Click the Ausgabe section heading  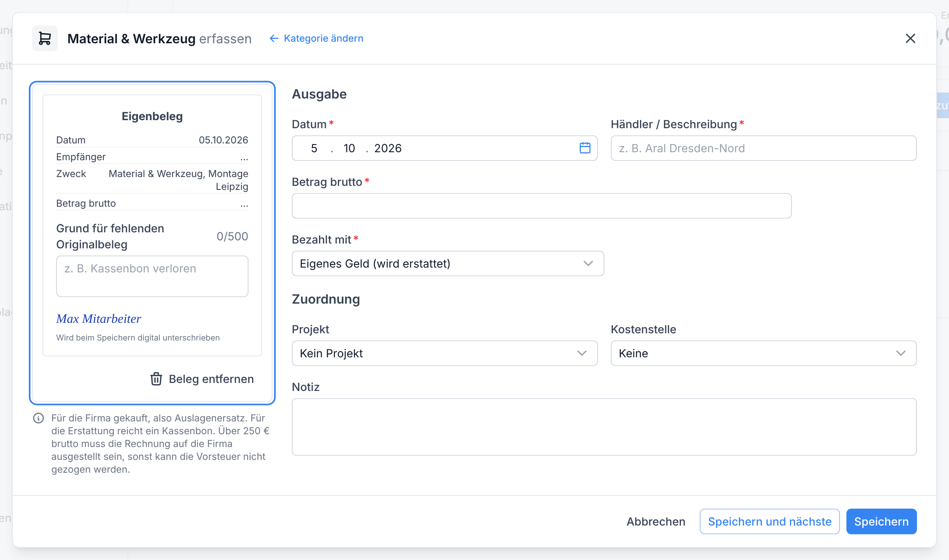pos(319,94)
